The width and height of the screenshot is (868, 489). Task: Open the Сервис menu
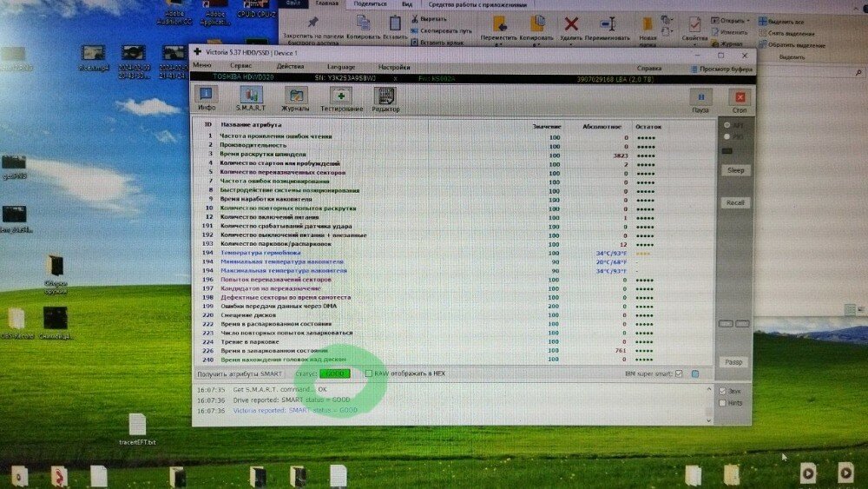click(x=240, y=66)
